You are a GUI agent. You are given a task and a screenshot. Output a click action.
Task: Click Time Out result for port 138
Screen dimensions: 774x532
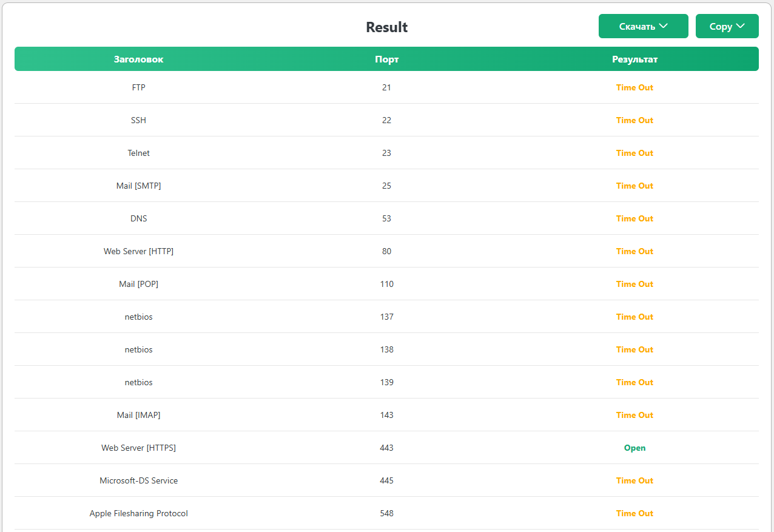[x=634, y=349]
